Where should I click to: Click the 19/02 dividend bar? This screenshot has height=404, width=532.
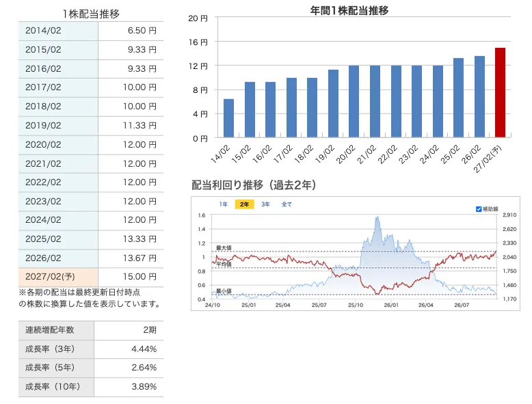tap(333, 103)
